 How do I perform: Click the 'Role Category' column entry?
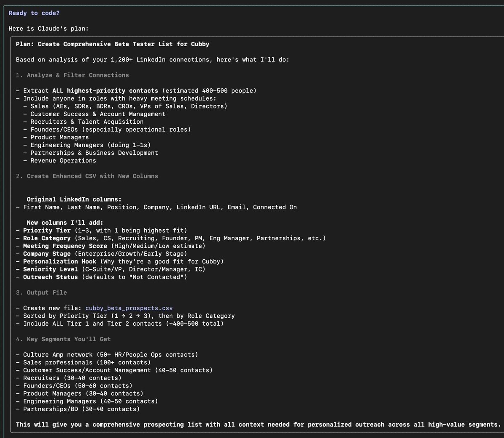[x=171, y=238]
